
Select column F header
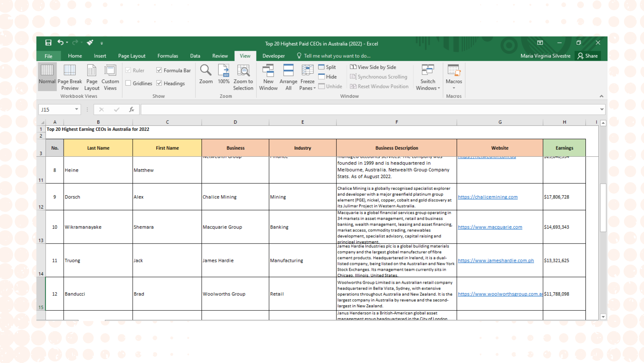(397, 122)
